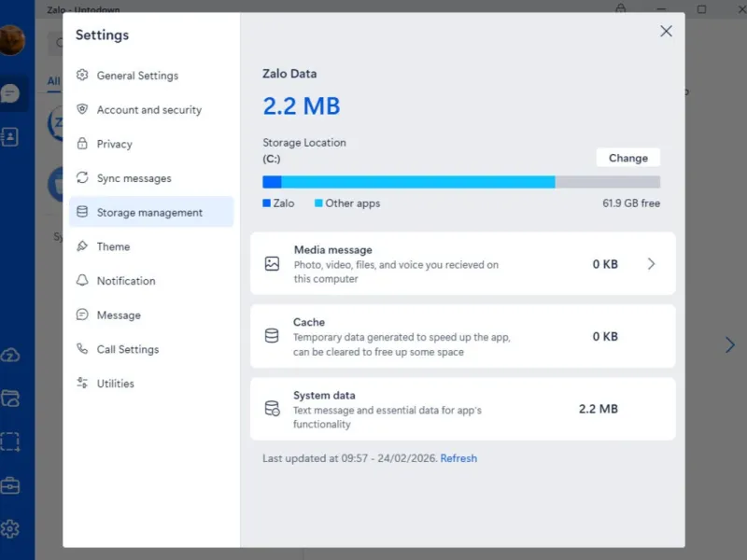This screenshot has height=560, width=747.
Task: Open the Media message storage row
Action: coord(462,263)
